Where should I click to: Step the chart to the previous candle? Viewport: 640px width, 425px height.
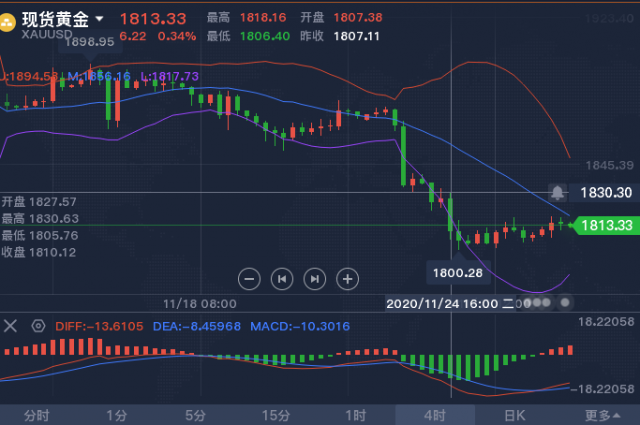coord(282,279)
